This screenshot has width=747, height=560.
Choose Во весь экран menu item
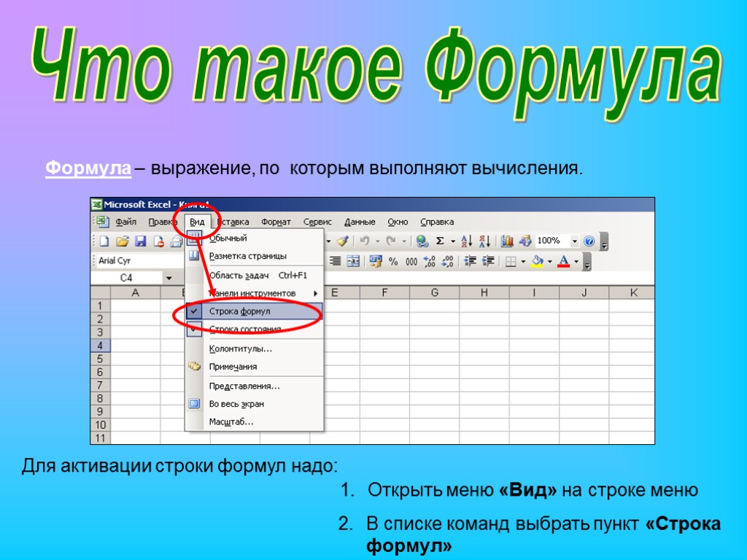pyautogui.click(x=253, y=404)
